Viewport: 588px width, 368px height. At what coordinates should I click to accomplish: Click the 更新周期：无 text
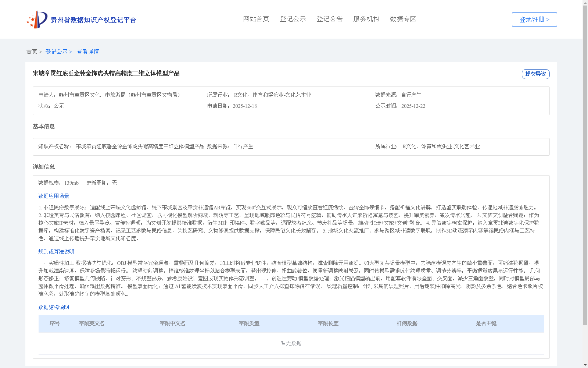tap(101, 183)
